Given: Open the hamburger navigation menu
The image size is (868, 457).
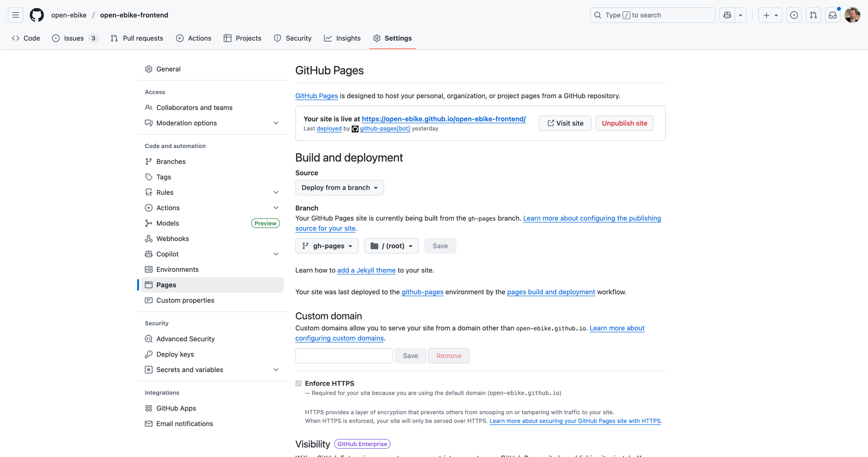Looking at the screenshot, I should point(15,15).
